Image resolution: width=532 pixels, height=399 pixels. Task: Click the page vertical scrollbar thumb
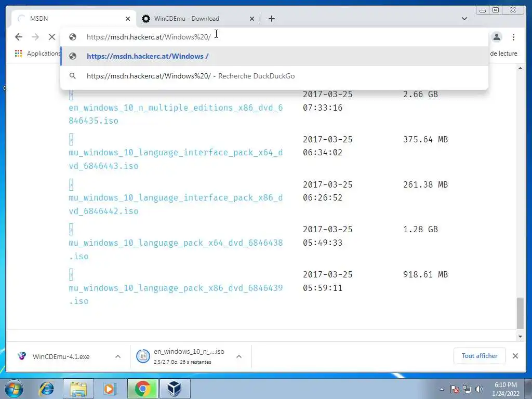click(x=520, y=313)
